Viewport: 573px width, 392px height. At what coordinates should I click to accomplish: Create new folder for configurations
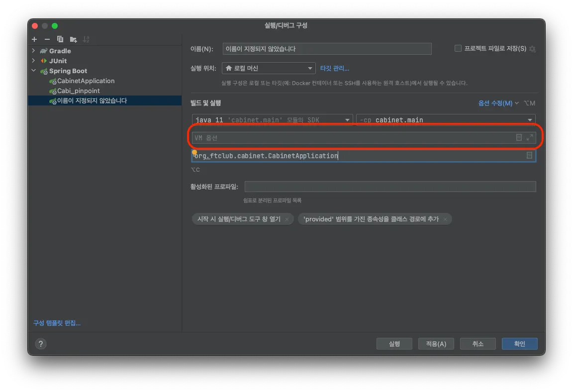(x=74, y=39)
